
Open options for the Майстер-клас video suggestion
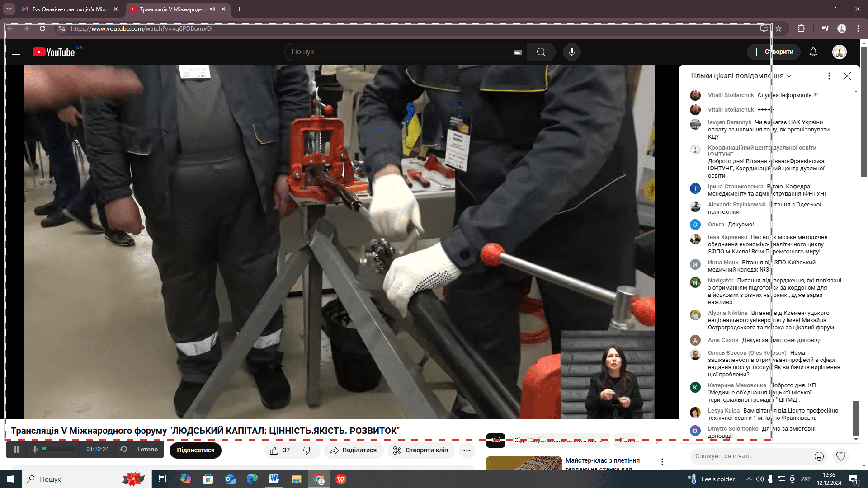coord(662,462)
